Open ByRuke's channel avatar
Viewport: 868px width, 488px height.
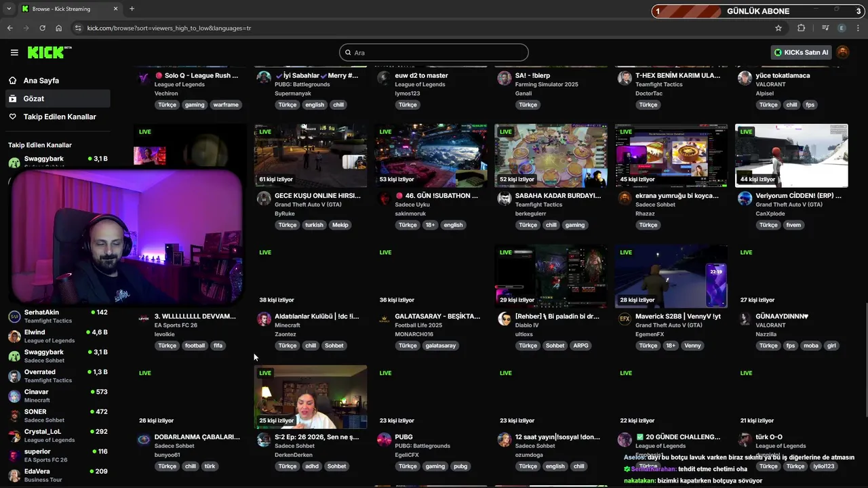pos(264,198)
